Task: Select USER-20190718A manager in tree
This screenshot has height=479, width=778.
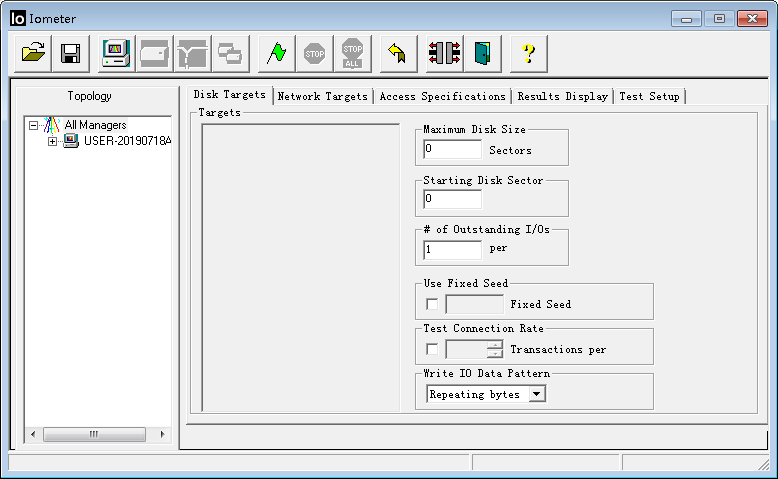Action: tap(127, 141)
